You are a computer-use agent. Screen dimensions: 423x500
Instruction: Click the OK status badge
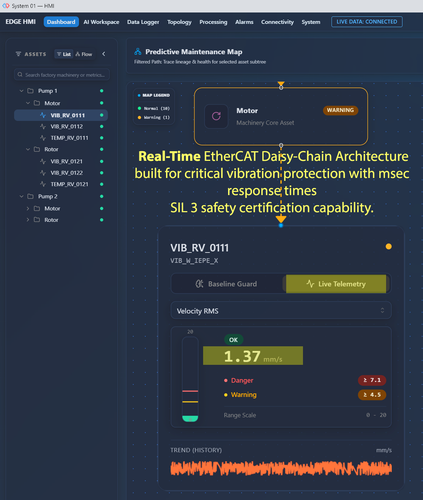pyautogui.click(x=233, y=340)
